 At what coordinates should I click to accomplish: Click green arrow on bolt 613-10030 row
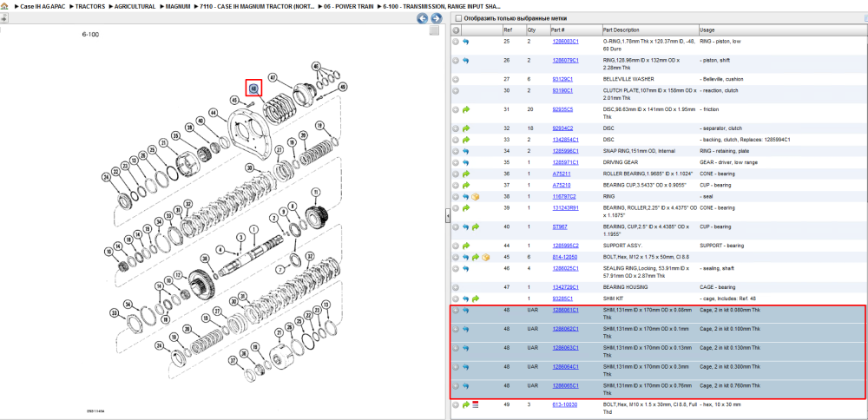tap(465, 405)
